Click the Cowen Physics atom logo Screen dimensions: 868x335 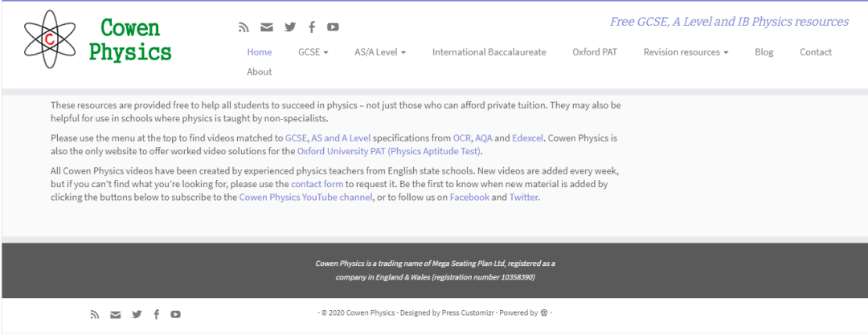coord(49,39)
